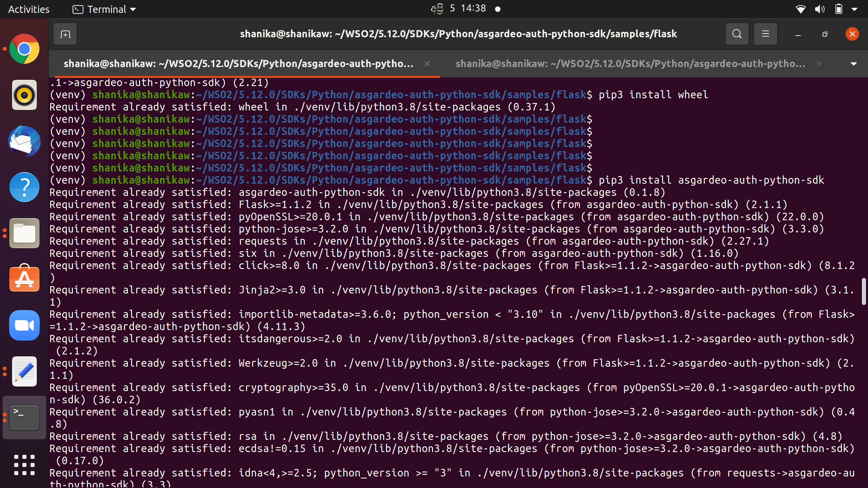Image resolution: width=868 pixels, height=488 pixels.
Task: Expand the terminal tabs list arrow
Action: 854,64
